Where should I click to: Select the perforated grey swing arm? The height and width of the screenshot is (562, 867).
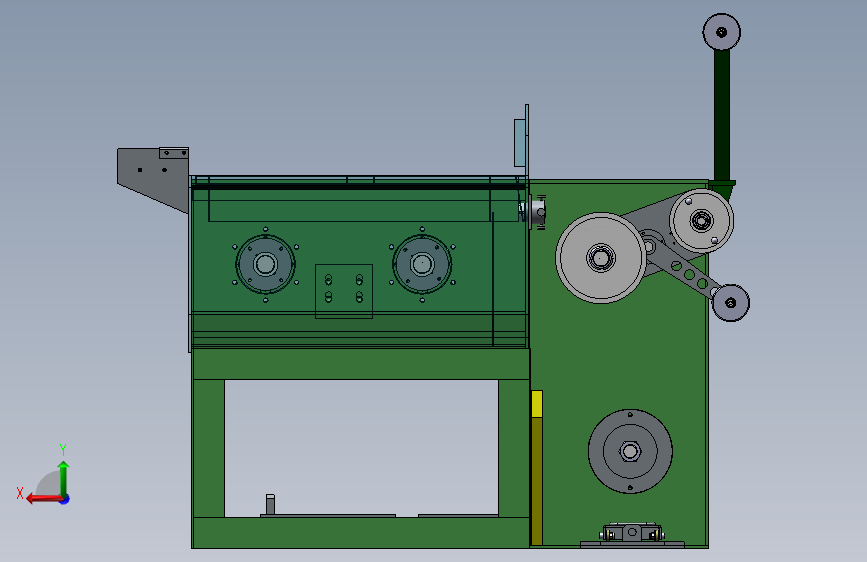click(x=684, y=270)
